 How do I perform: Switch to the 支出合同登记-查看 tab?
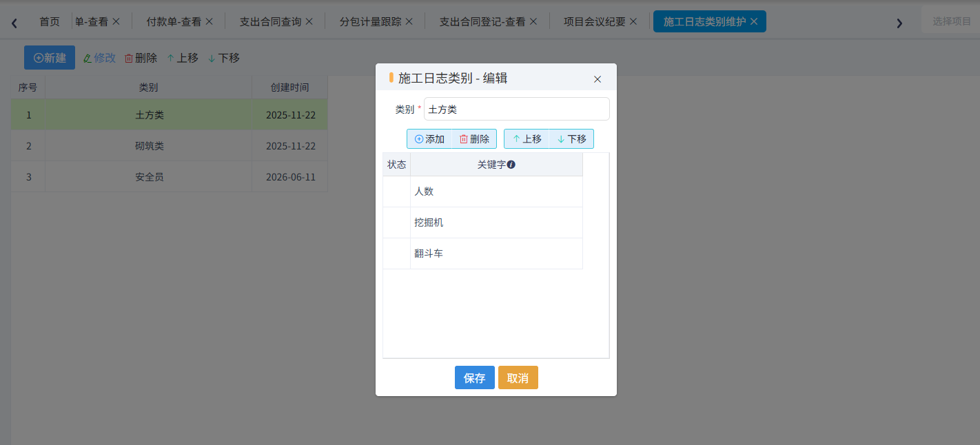tap(482, 21)
